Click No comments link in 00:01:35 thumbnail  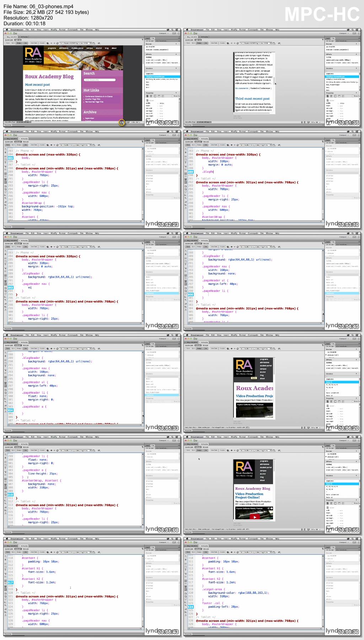(242, 88)
